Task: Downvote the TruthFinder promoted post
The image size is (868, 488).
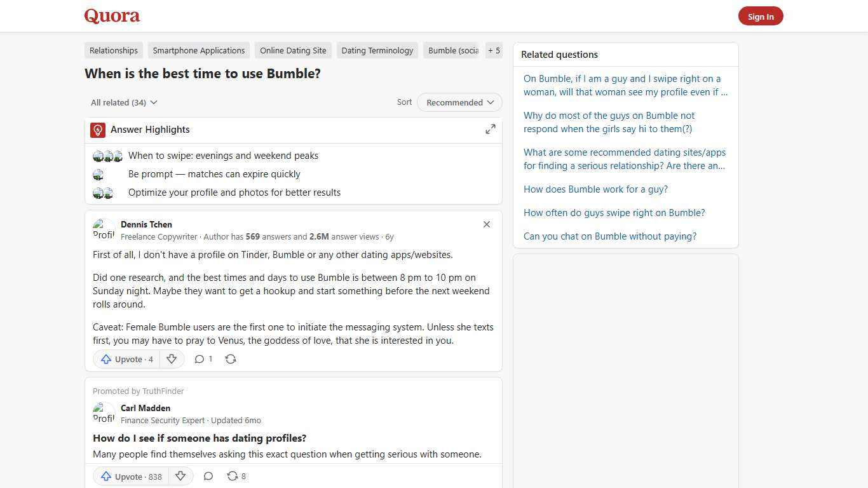Action: [180, 476]
